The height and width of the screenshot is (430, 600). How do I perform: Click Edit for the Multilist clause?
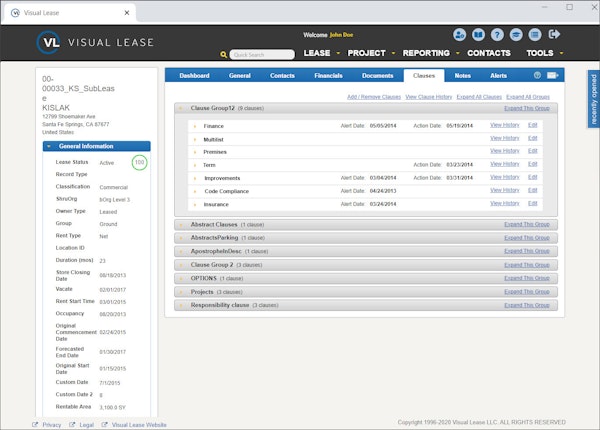click(x=533, y=138)
